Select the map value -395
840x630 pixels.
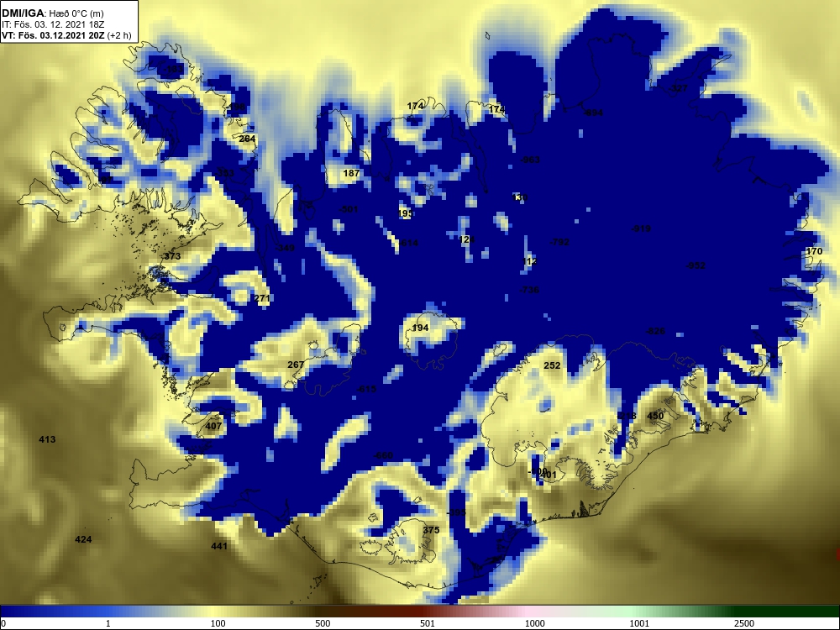(x=456, y=512)
